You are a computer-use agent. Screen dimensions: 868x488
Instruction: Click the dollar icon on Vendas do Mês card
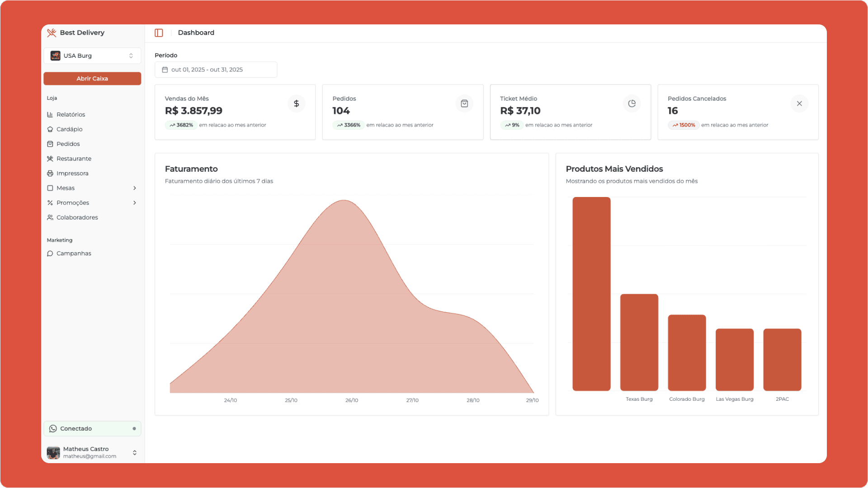[x=297, y=103]
